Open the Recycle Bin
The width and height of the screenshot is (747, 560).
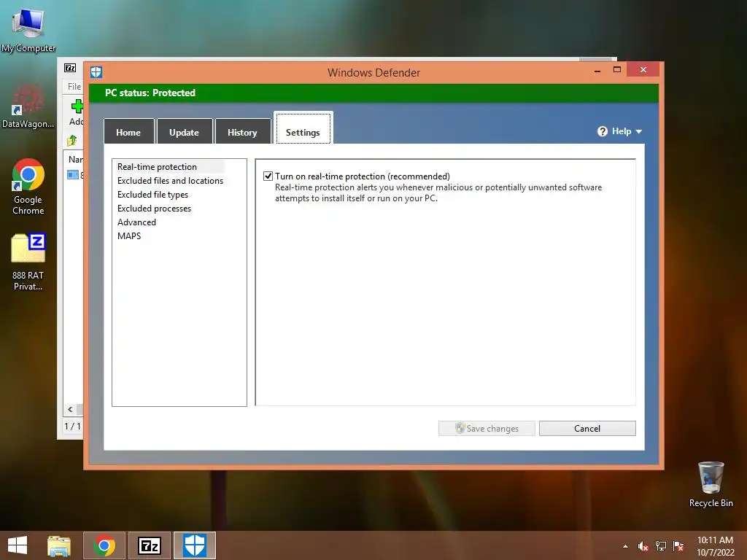click(x=711, y=484)
